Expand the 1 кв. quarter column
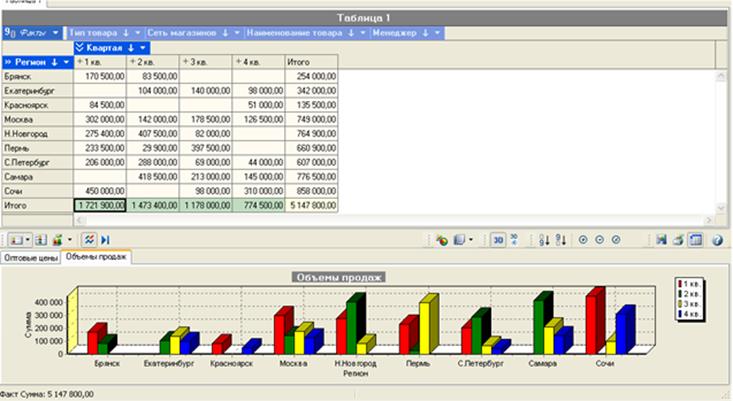Screen dimensions: 733x401 (x=81, y=62)
